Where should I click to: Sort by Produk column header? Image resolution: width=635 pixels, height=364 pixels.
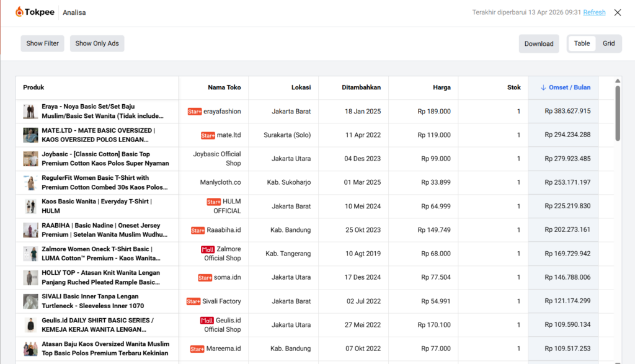33,87
